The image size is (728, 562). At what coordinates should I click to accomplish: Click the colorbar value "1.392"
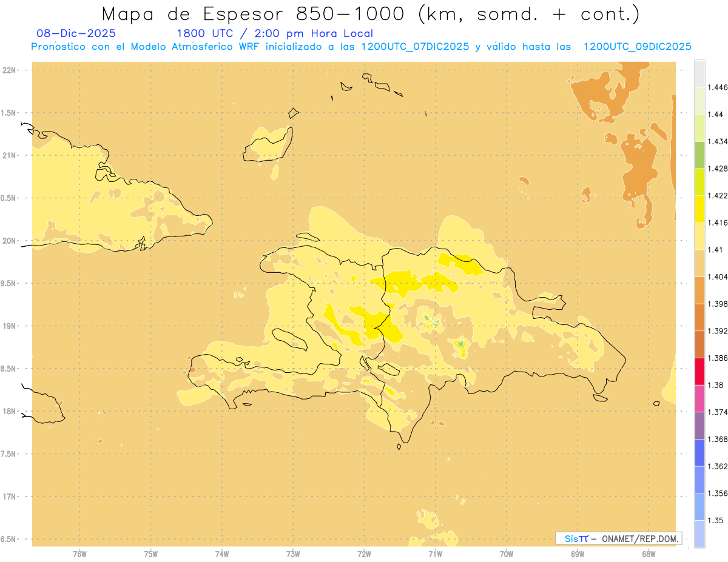[718, 331]
